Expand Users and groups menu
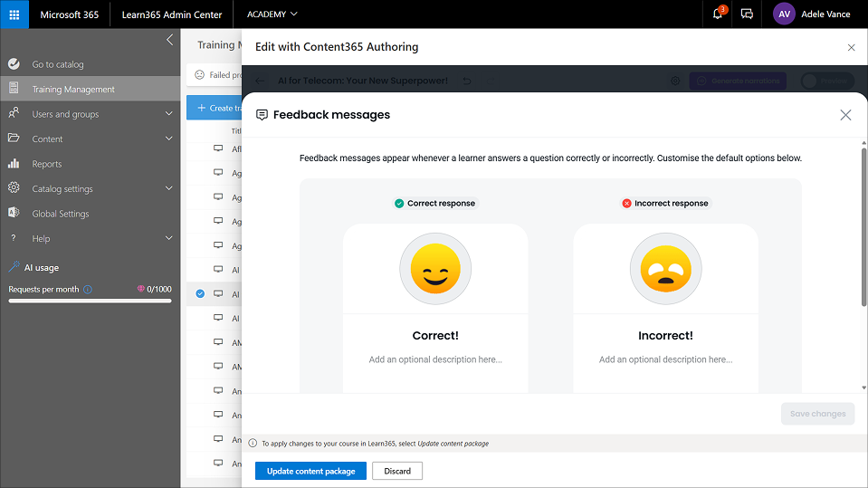The height and width of the screenshot is (488, 868). click(x=168, y=114)
